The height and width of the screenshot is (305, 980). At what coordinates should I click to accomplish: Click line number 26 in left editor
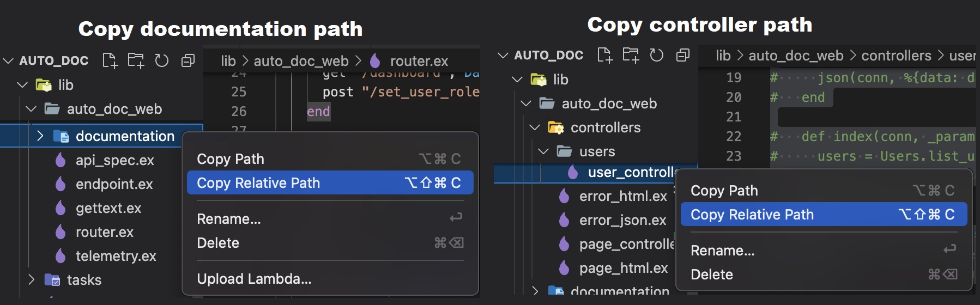click(239, 111)
